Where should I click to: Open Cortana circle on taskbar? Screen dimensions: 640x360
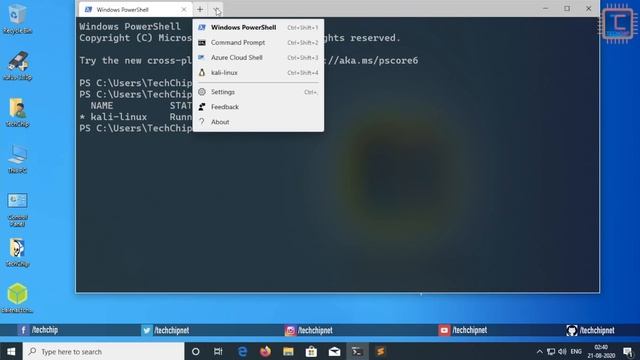click(196, 351)
